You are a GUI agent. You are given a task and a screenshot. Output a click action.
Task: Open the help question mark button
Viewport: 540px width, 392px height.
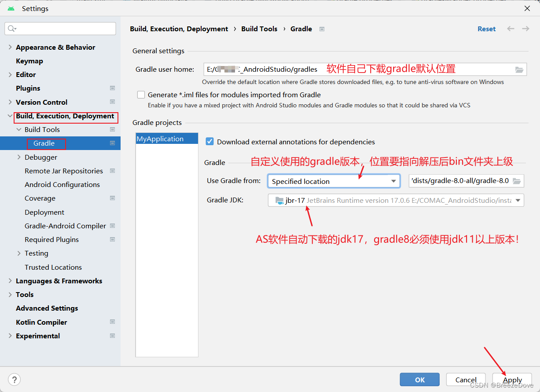coord(15,380)
